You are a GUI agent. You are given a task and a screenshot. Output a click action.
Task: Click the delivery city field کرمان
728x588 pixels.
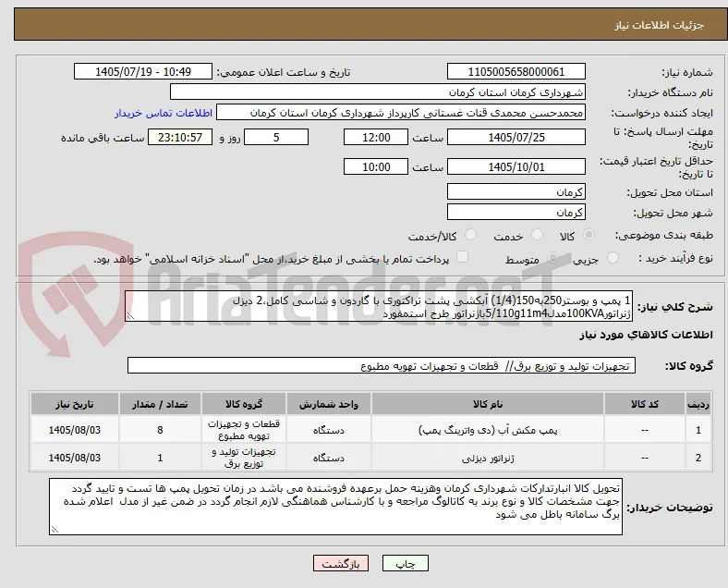pos(516,213)
